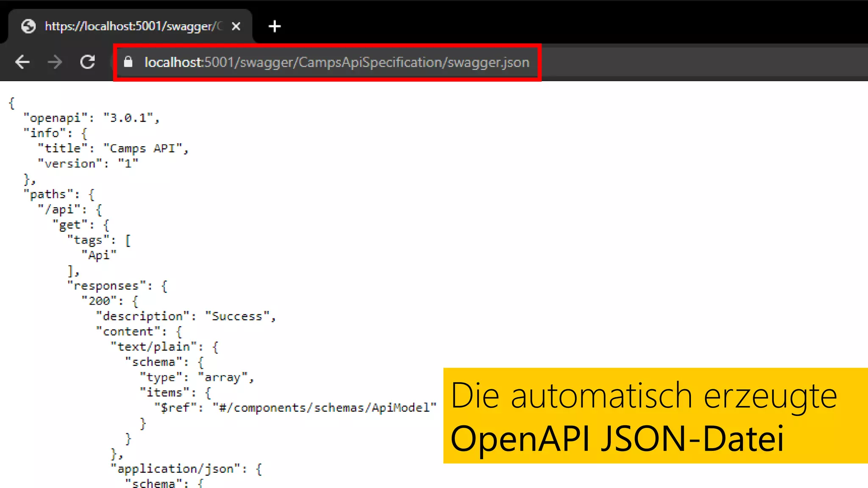Viewport: 868px width, 488px height.
Task: Click the "content" key line
Action: (139, 331)
